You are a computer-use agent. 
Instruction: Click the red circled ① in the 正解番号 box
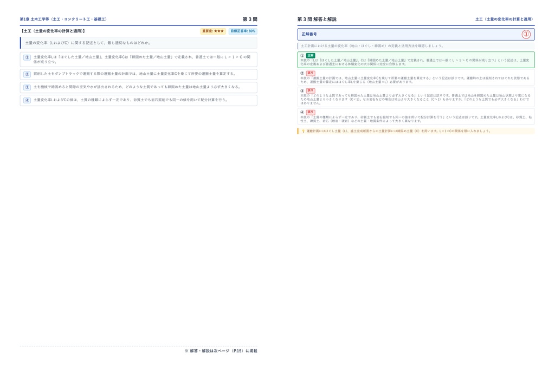pyautogui.click(x=526, y=34)
